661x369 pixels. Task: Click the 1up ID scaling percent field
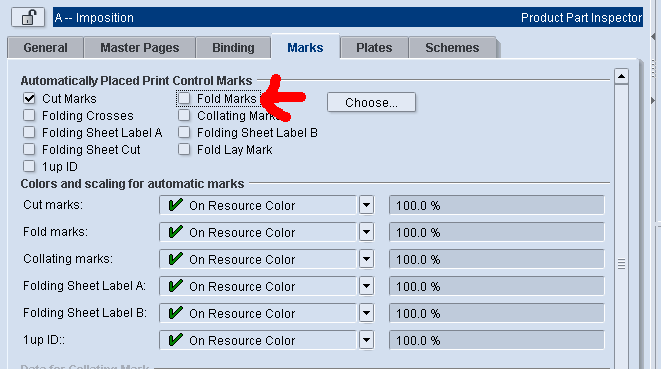coord(497,340)
